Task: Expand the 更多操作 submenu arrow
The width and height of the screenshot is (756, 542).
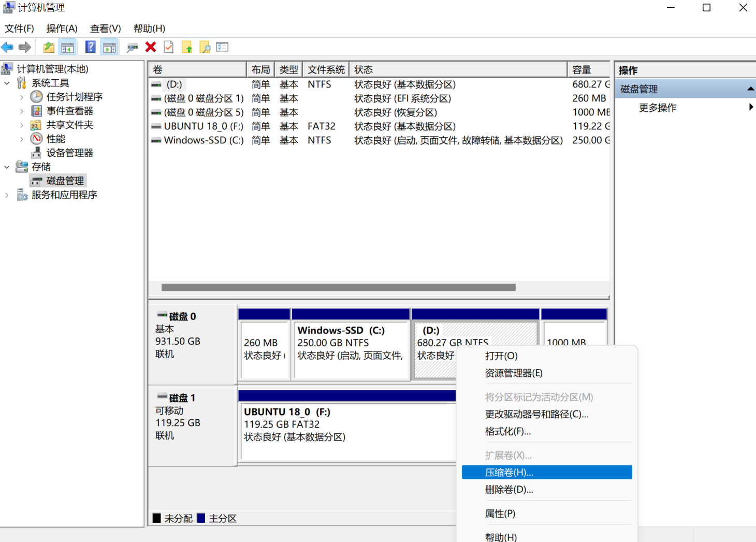Action: click(x=751, y=107)
